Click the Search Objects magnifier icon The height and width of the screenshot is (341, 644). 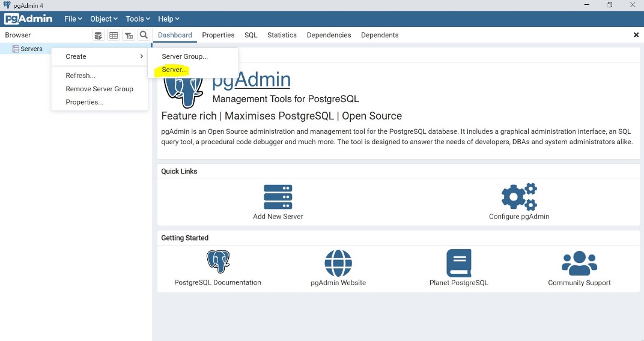coord(144,35)
